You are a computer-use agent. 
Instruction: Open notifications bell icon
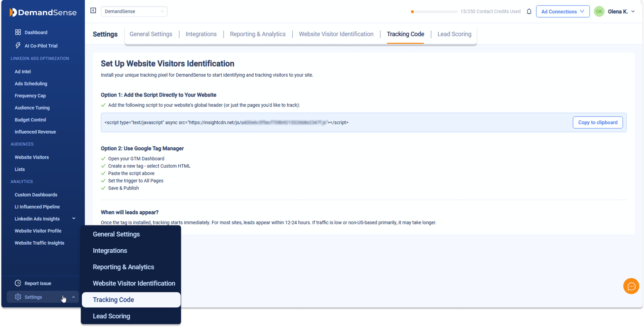pos(529,12)
